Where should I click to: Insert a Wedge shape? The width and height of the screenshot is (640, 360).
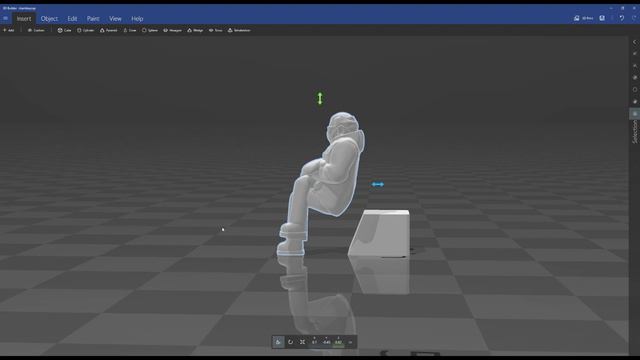coord(195,30)
